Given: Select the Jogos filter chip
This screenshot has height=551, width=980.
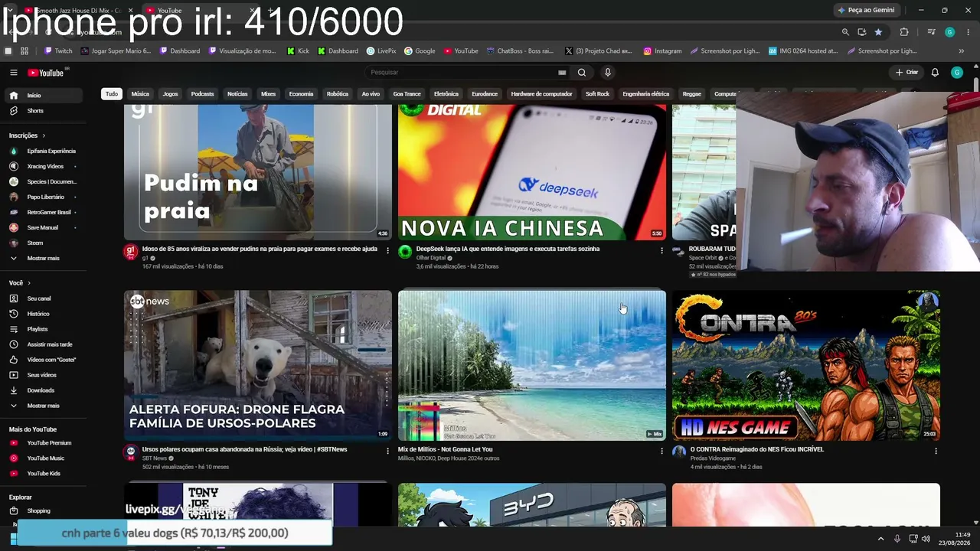Looking at the screenshot, I should [x=170, y=94].
